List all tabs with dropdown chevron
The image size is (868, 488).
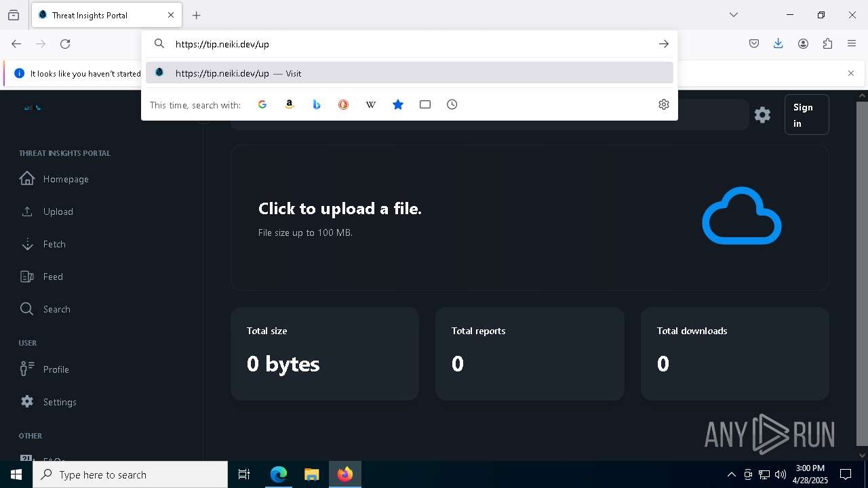[734, 15]
